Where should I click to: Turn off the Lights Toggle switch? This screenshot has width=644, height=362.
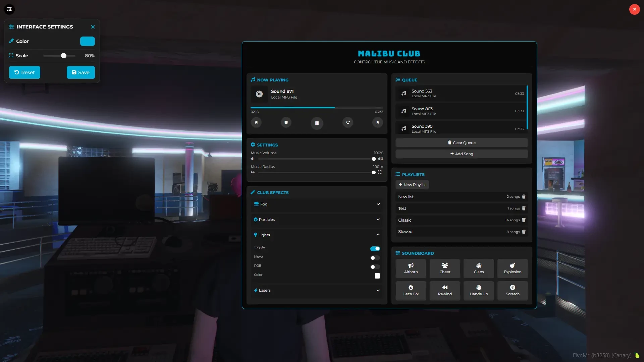pos(375,249)
